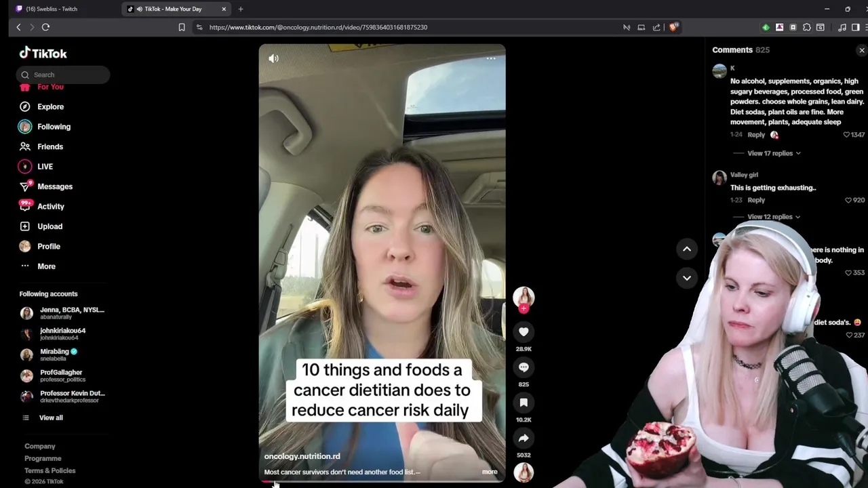Go back in browser history
This screenshot has width=868, height=488.
coord(18,27)
